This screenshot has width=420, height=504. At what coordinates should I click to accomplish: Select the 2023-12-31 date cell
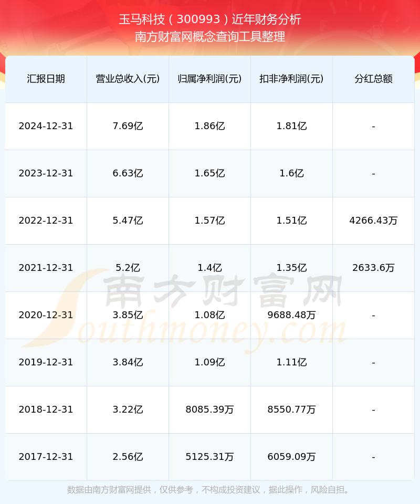pyautogui.click(x=46, y=173)
